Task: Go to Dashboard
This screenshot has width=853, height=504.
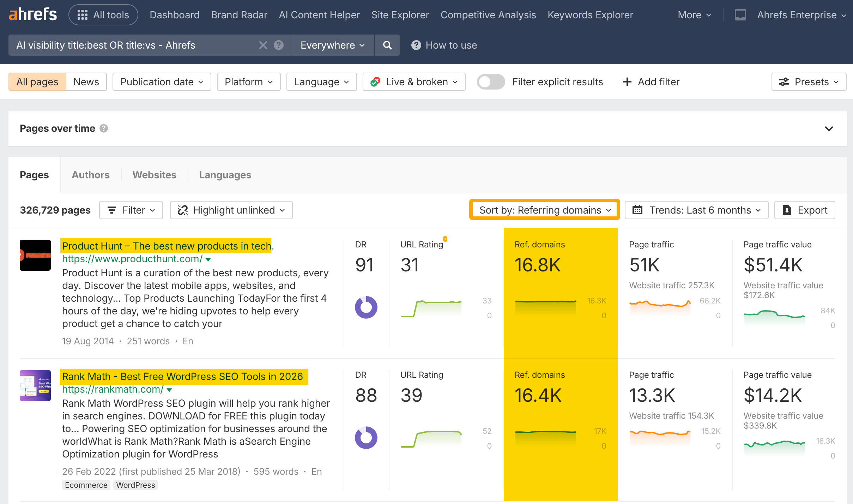Action: click(175, 15)
